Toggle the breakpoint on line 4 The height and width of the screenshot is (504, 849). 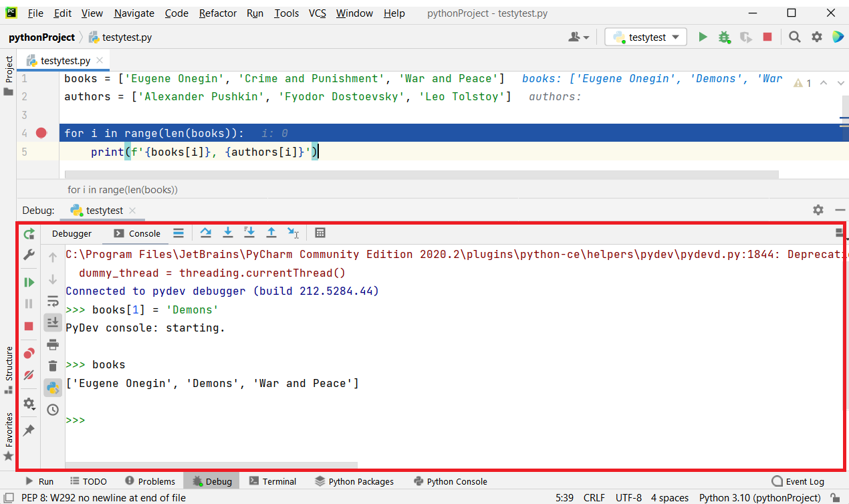(x=41, y=133)
